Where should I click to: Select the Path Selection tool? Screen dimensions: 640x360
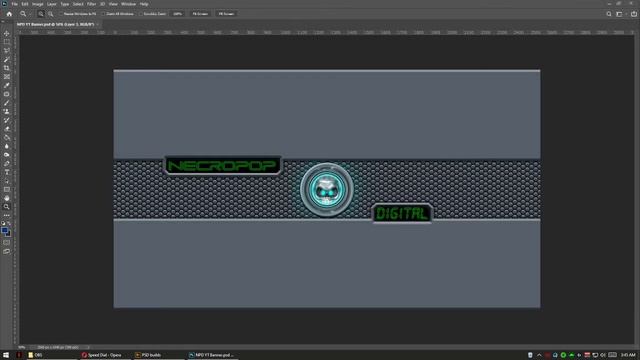pyautogui.click(x=7, y=181)
